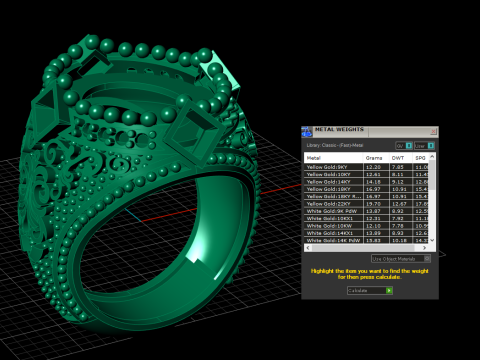Click the 12.10 grams value for 10KW
Screen dimensions: 480x360
pyautogui.click(x=373, y=226)
